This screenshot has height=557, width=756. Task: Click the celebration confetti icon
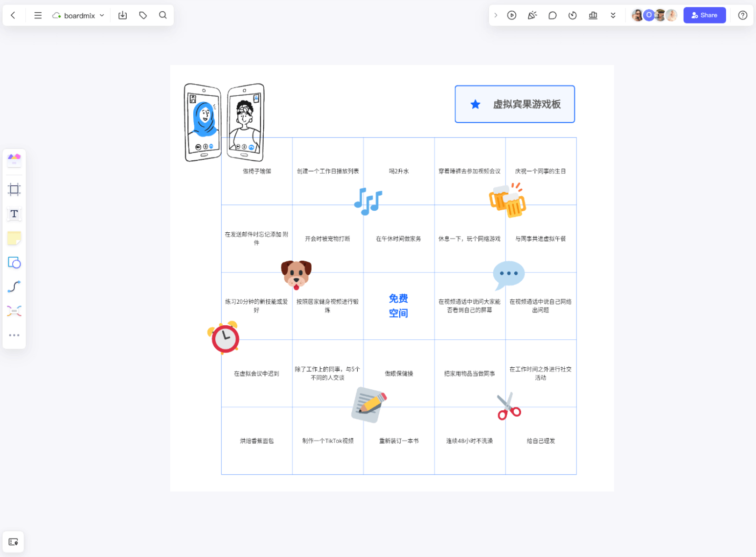532,15
